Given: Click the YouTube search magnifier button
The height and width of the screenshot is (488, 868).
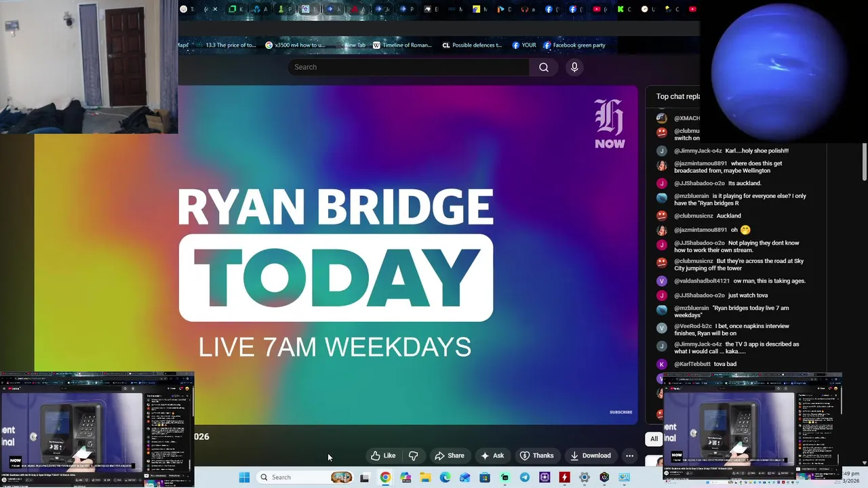Looking at the screenshot, I should [544, 67].
